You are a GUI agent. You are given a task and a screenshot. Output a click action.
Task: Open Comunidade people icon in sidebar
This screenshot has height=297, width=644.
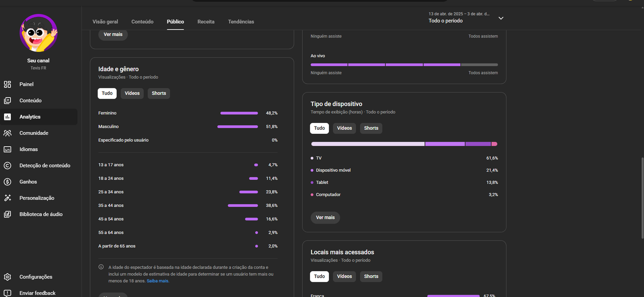click(7, 133)
